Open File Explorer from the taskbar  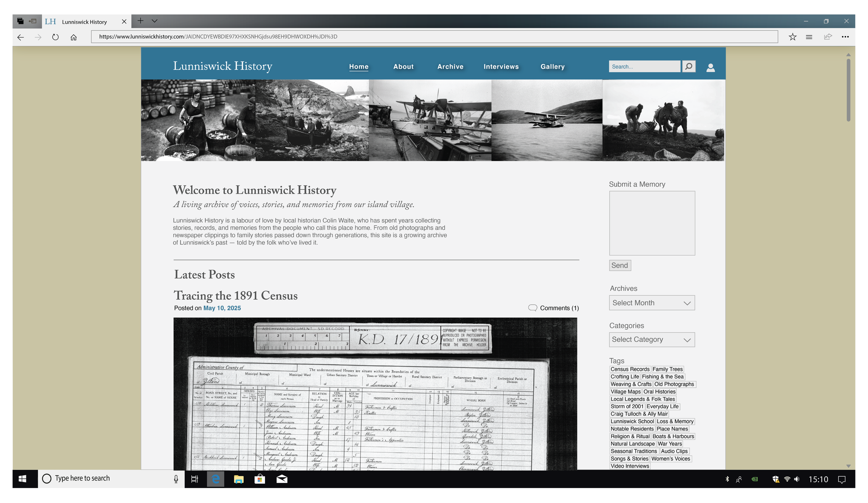click(x=239, y=479)
